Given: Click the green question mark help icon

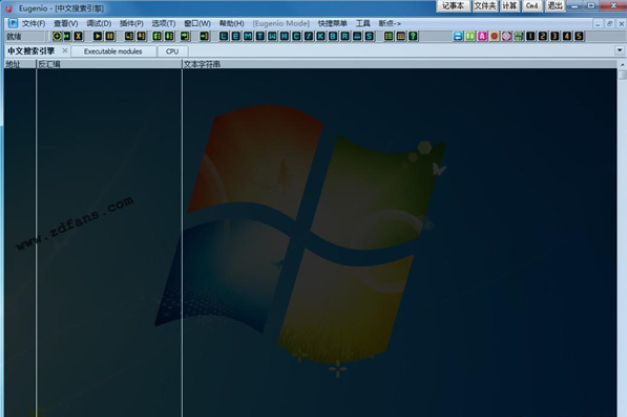Looking at the screenshot, I should tap(413, 36).
